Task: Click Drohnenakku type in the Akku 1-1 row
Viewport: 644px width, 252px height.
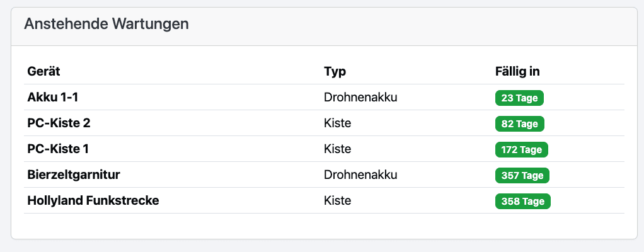Action: click(361, 98)
